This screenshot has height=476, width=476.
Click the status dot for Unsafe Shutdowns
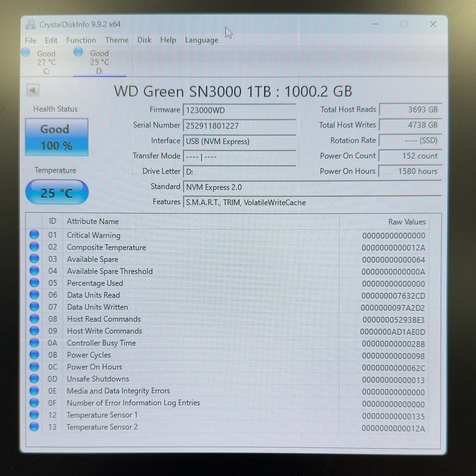click(35, 378)
